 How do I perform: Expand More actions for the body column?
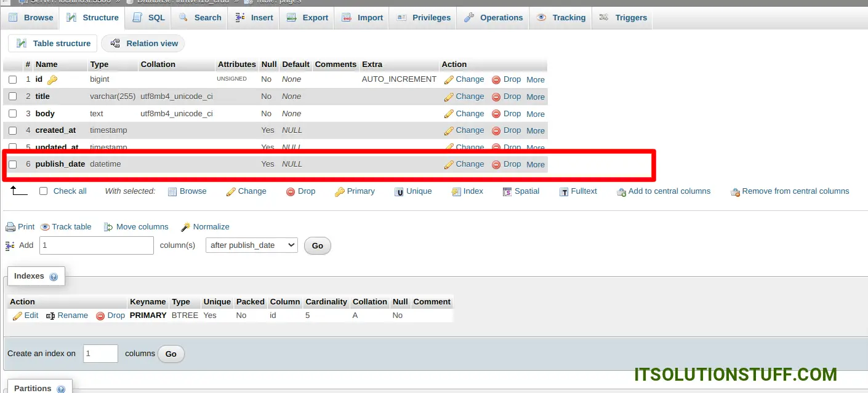[535, 114]
